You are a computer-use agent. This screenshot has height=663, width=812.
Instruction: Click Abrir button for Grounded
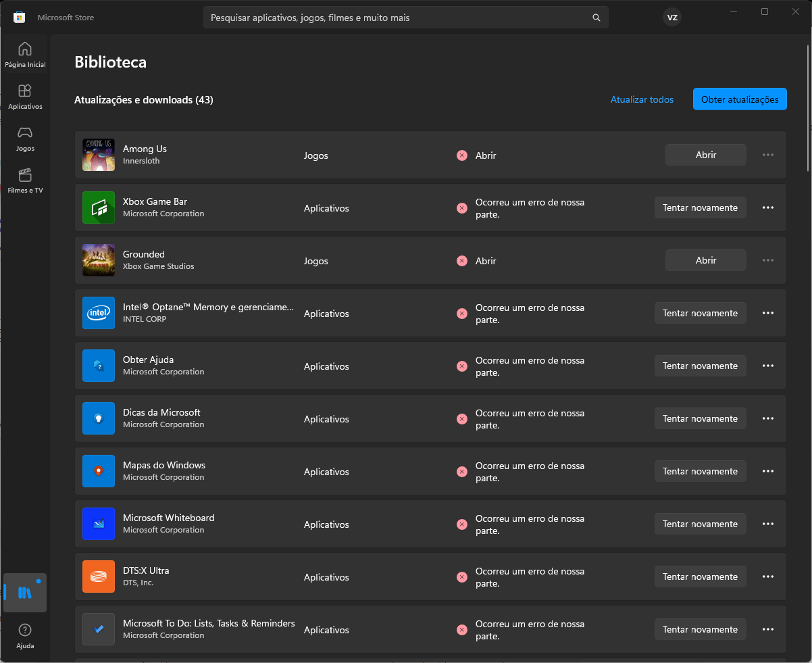pyautogui.click(x=705, y=260)
